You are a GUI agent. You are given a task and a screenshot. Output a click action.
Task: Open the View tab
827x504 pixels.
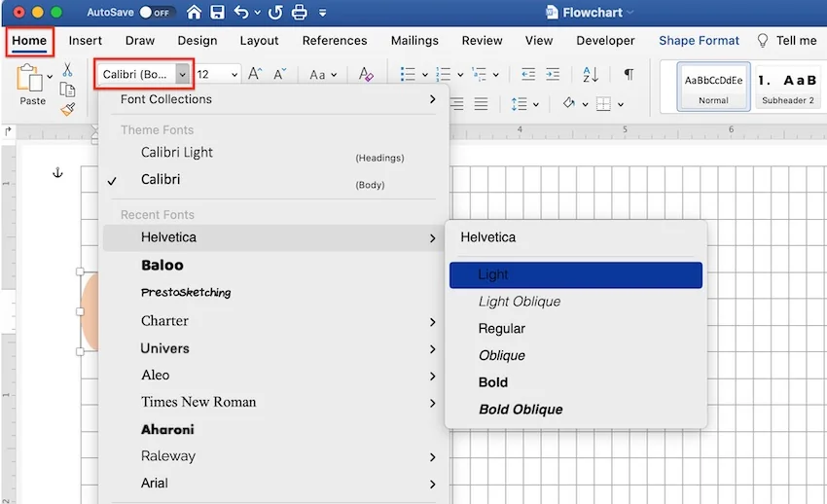tap(539, 41)
